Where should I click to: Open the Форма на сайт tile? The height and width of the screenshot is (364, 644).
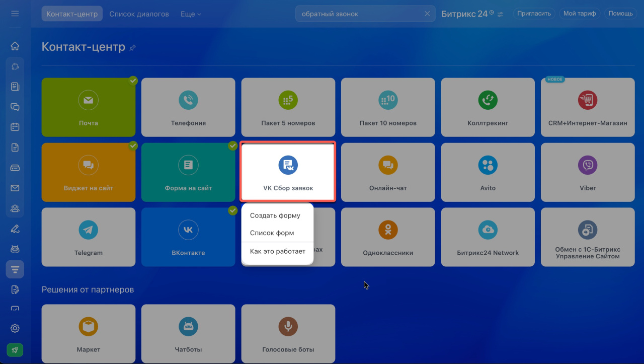(188, 172)
